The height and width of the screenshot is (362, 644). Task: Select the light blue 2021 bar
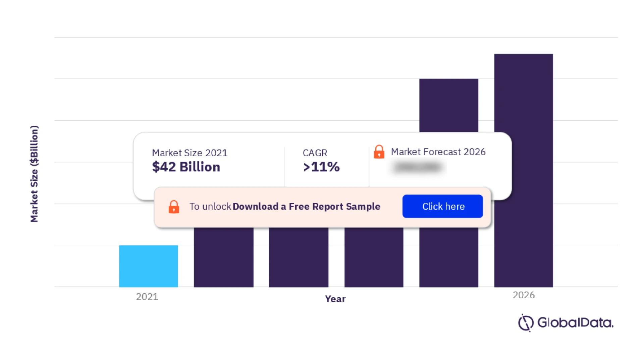148,266
